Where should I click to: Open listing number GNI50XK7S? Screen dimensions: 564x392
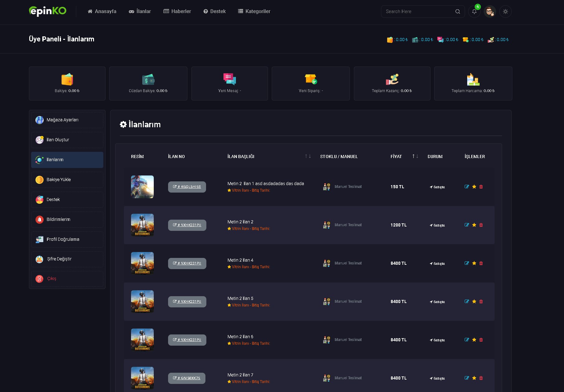pos(187,378)
